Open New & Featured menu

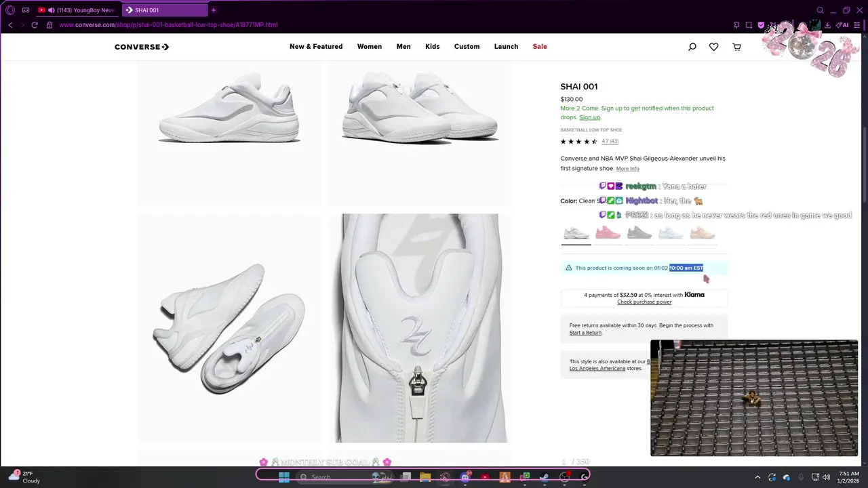click(x=316, y=47)
